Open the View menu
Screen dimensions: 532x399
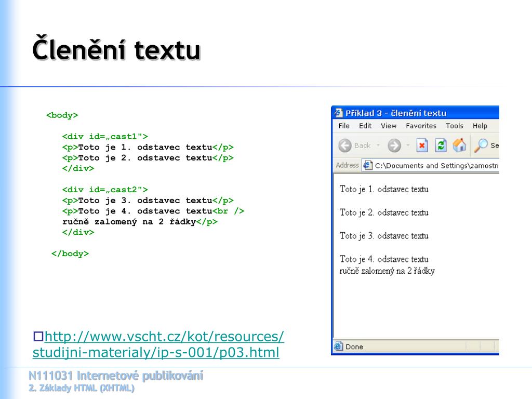[x=389, y=126]
